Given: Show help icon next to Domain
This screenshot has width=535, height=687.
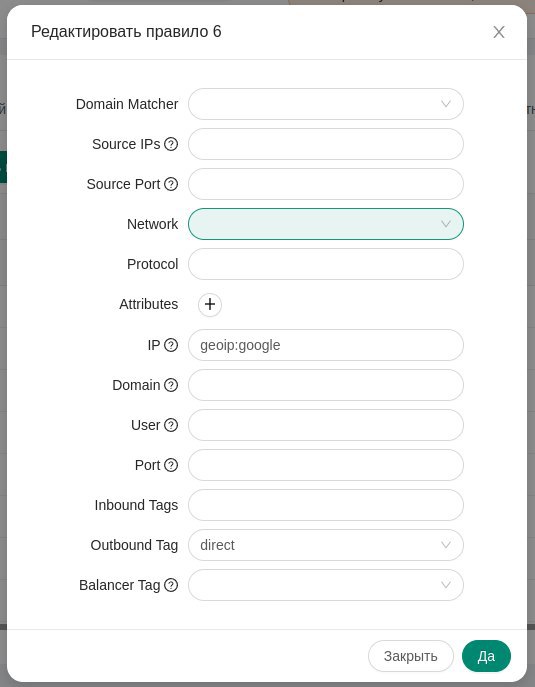Looking at the screenshot, I should coord(171,385).
